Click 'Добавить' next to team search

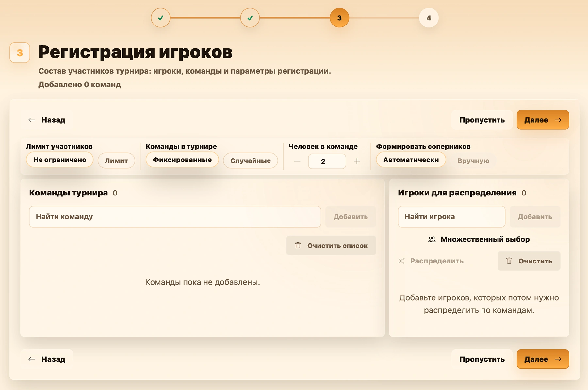coord(351,217)
